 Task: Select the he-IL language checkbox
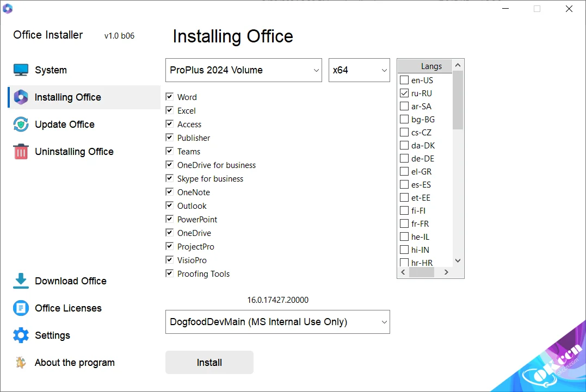(404, 237)
